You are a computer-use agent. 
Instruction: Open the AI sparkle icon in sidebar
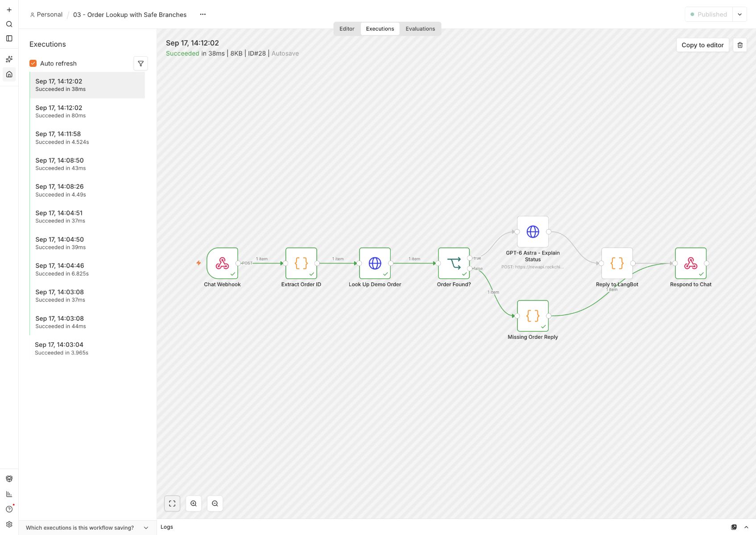9,59
